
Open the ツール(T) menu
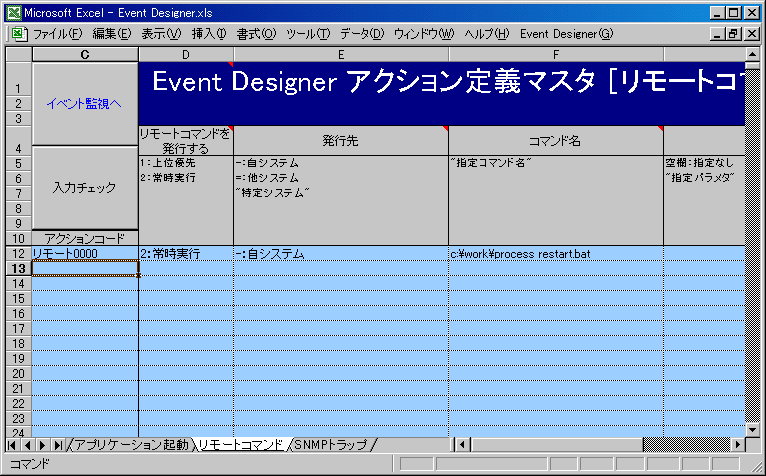[308, 34]
